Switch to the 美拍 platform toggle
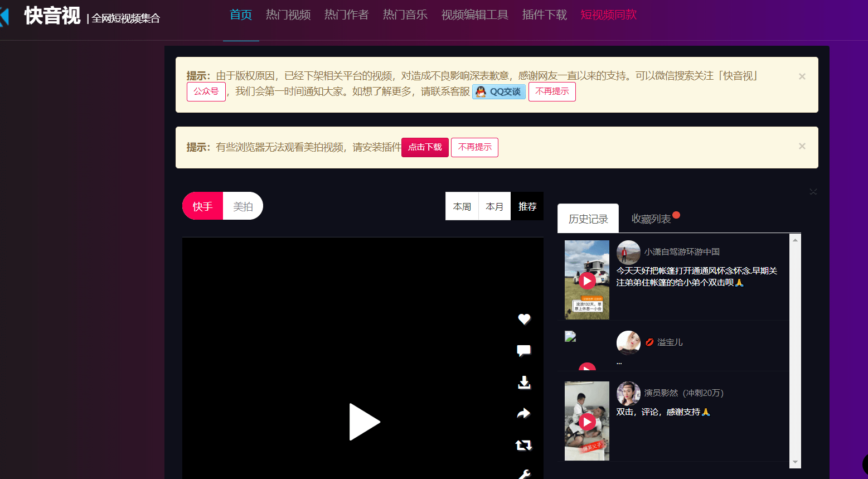The height and width of the screenshot is (479, 868). [243, 206]
